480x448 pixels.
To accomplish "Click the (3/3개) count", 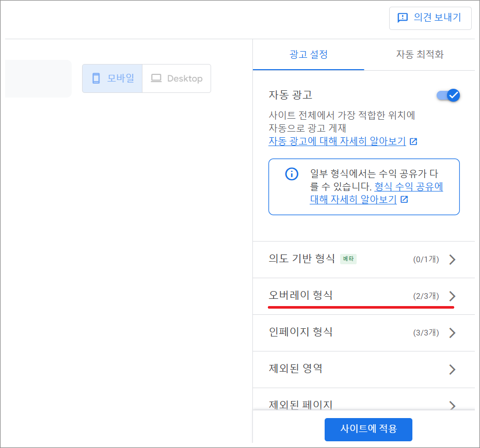I will tap(426, 333).
